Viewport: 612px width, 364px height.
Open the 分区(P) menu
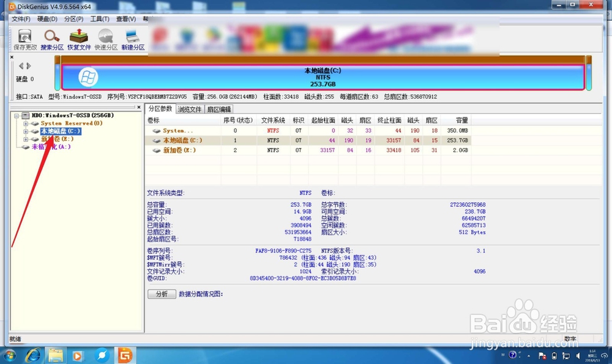point(74,19)
